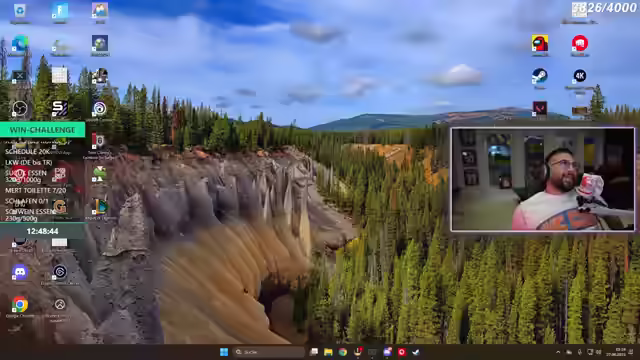Open Google Chrome desktop shortcut
The width and height of the screenshot is (640, 360).
click(20, 304)
